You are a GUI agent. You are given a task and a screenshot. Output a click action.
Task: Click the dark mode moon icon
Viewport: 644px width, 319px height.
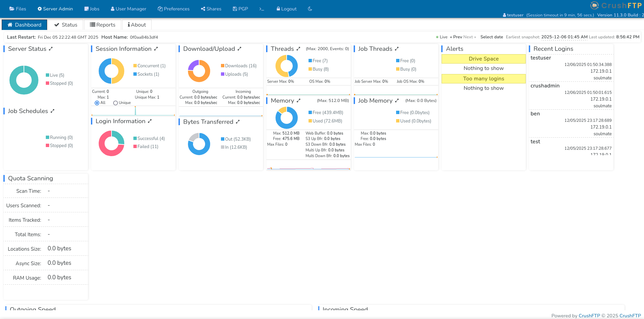310,9
